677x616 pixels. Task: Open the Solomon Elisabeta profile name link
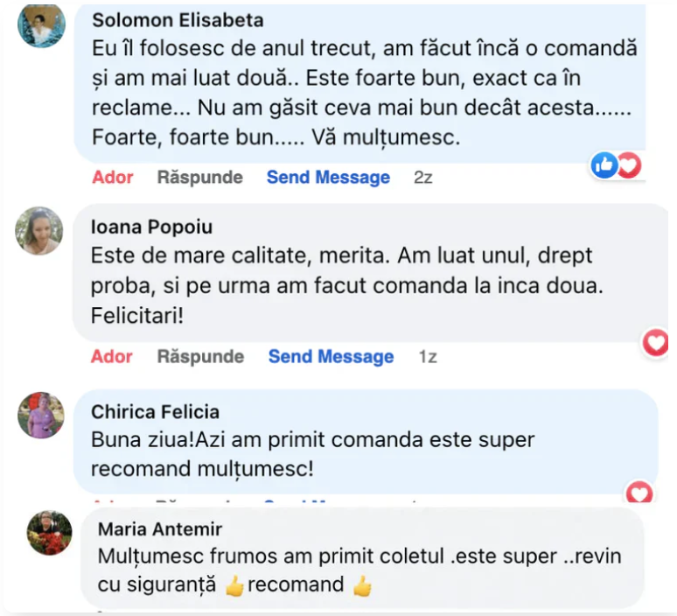click(x=178, y=20)
